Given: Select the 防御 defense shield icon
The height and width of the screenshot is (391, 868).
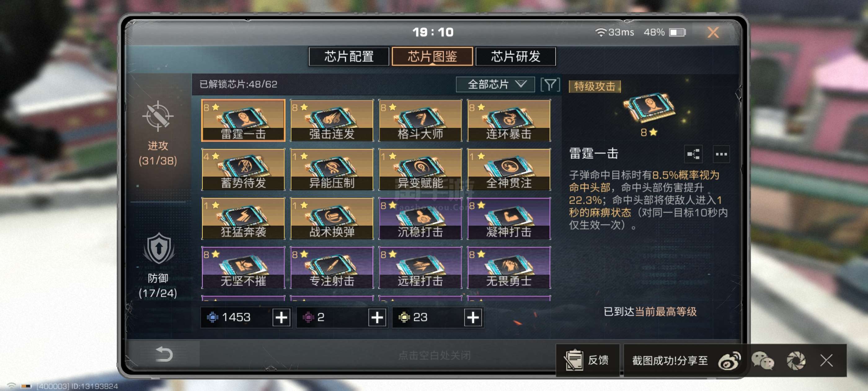Looking at the screenshot, I should point(159,248).
